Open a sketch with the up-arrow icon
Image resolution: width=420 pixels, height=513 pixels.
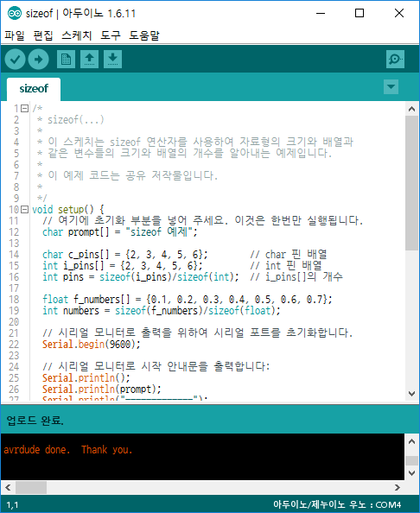coord(89,60)
